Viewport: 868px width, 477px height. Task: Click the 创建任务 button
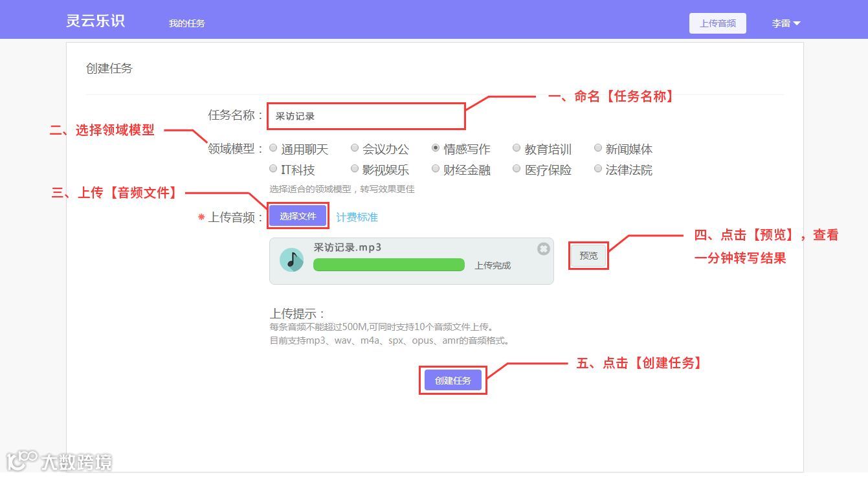coord(453,381)
